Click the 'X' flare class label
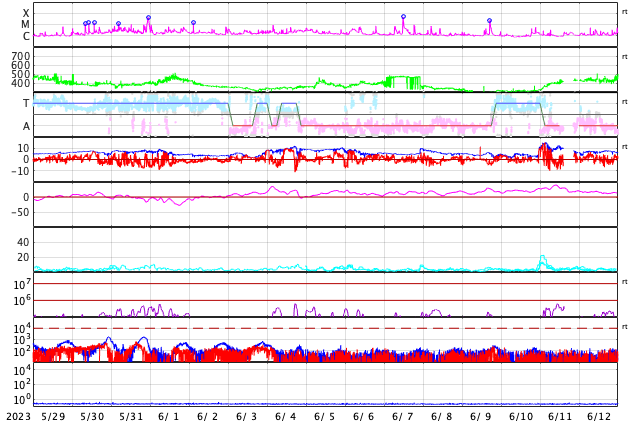The image size is (634, 424). point(26,13)
